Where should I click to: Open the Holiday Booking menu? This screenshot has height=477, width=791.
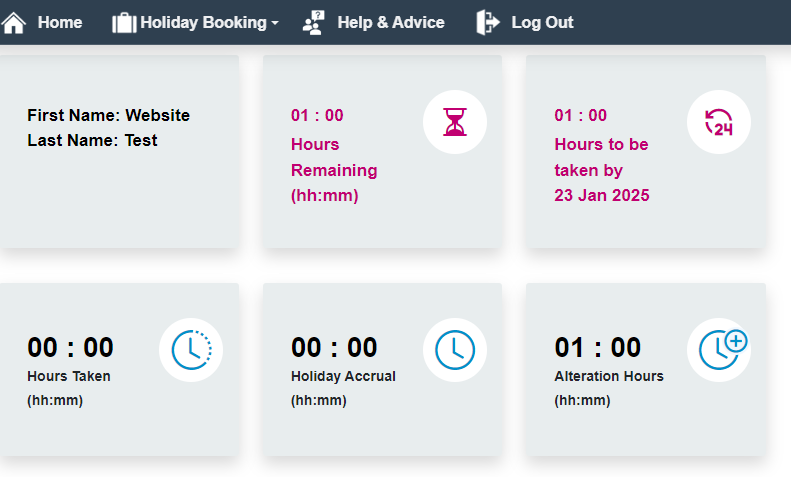click(x=195, y=23)
